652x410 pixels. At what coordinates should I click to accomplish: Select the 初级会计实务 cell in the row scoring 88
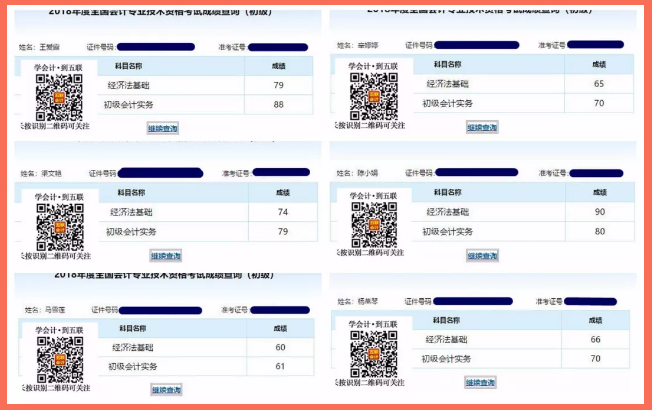(130, 104)
